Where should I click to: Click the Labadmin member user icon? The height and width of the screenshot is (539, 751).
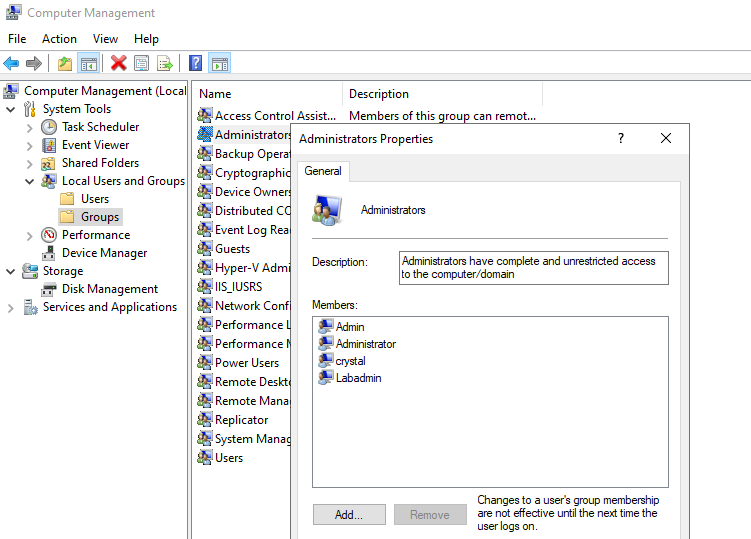pos(326,378)
